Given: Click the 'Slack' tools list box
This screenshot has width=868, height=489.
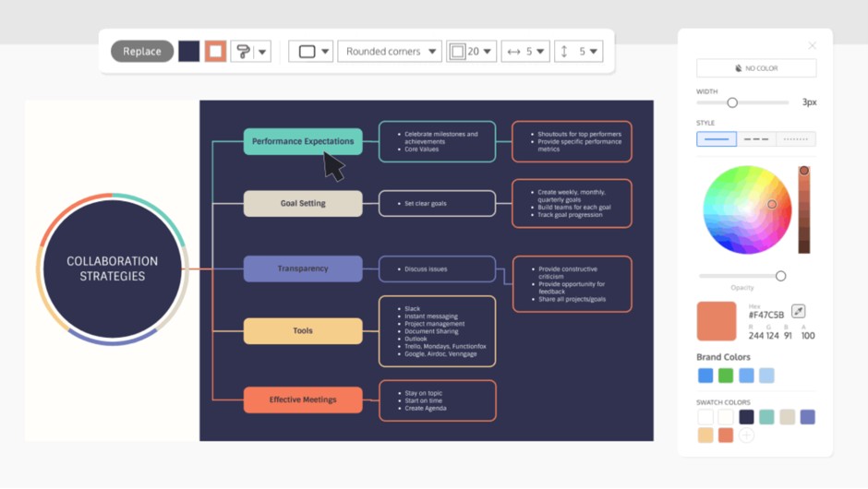Looking at the screenshot, I should (x=438, y=331).
